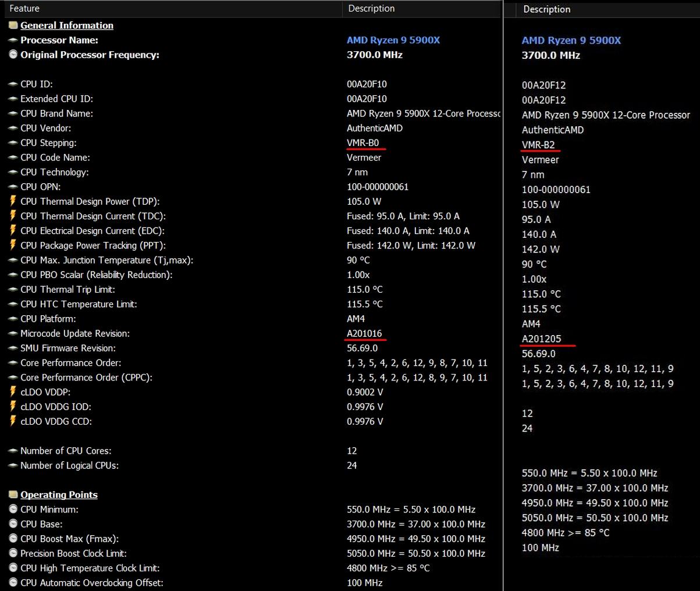Select the CPU Platform row label
The width and height of the screenshot is (700, 591).
(48, 319)
